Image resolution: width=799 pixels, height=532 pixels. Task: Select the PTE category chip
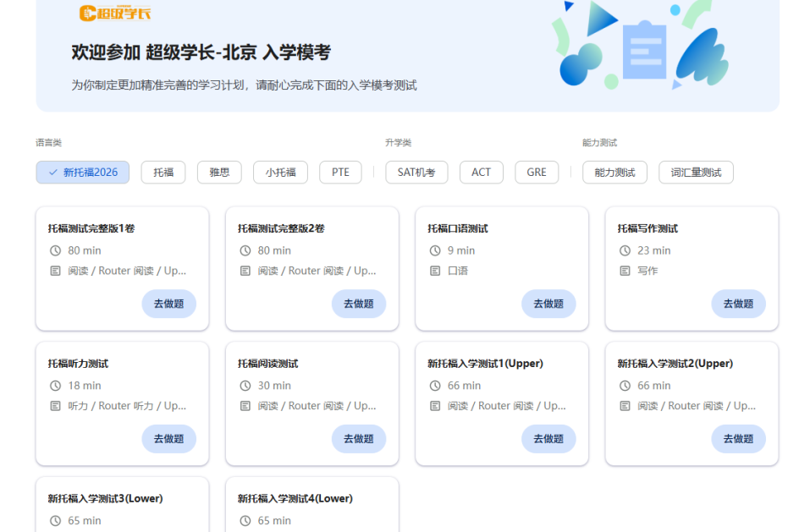(x=340, y=172)
